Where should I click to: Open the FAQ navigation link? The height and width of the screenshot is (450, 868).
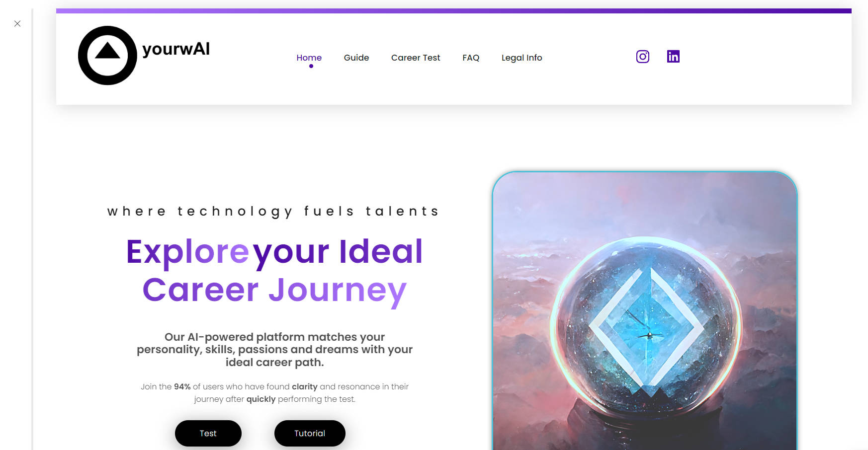tap(471, 58)
